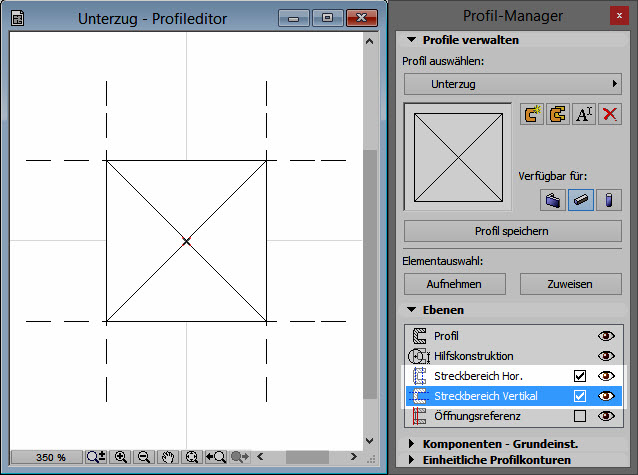Hide the Profil layer
Screen dimensions: 638x475
[606, 336]
